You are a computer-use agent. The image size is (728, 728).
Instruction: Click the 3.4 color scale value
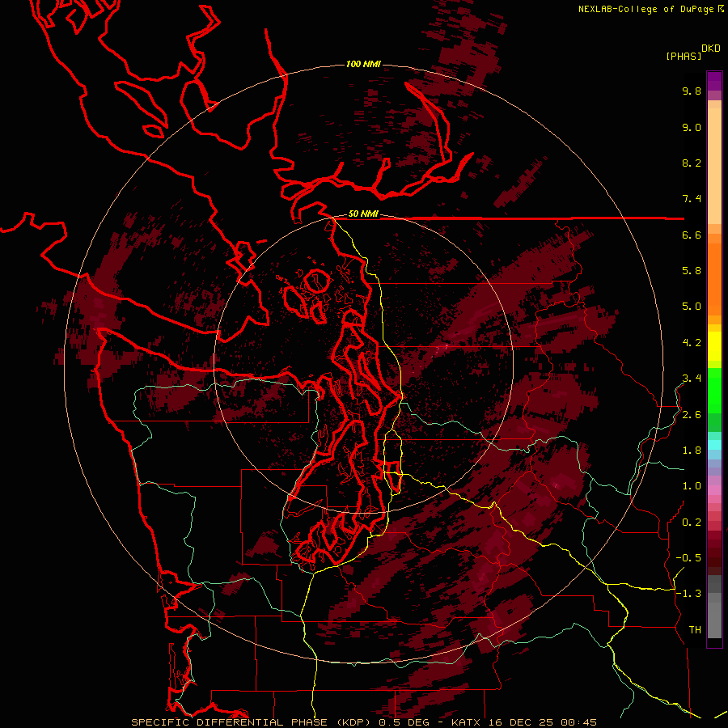(x=692, y=379)
